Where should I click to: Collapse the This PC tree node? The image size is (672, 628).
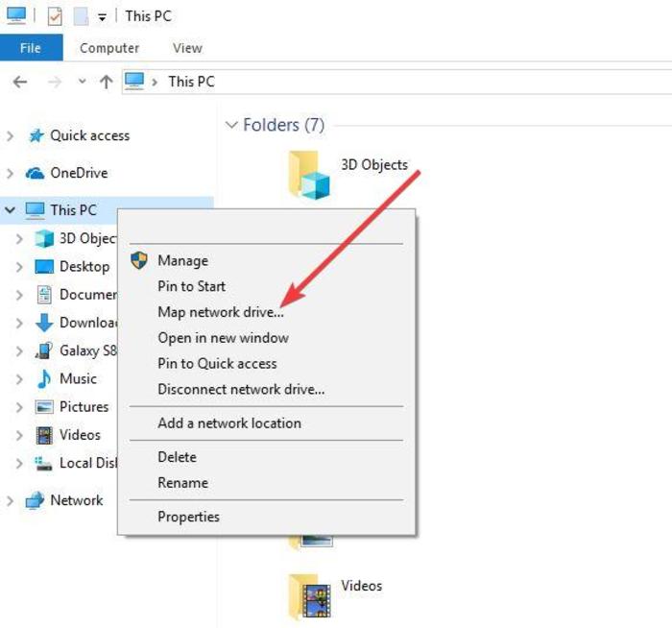coord(11,210)
